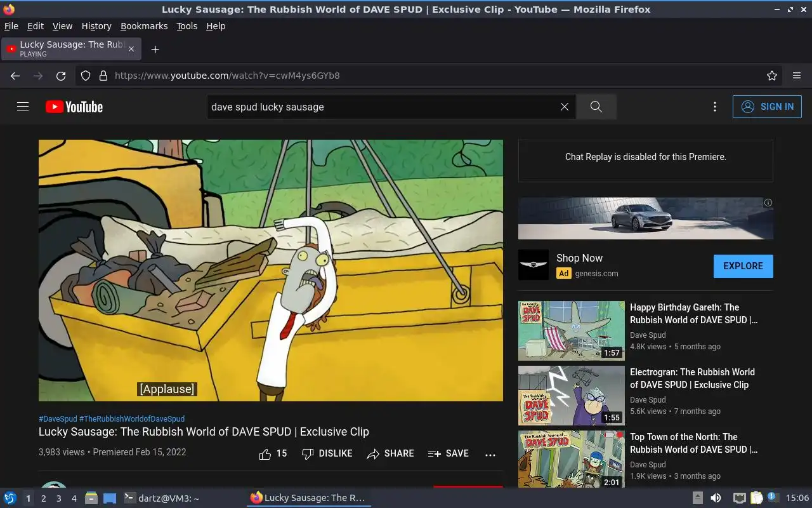Switch to workspace 3
This screenshot has width=812, height=508.
(58, 498)
